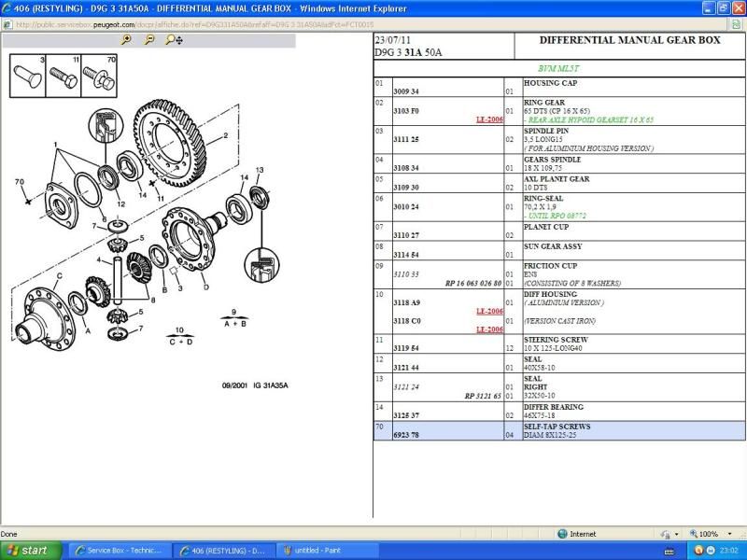The width and height of the screenshot is (747, 560).
Task: Click the HOUSING CAP description
Action: [550, 83]
